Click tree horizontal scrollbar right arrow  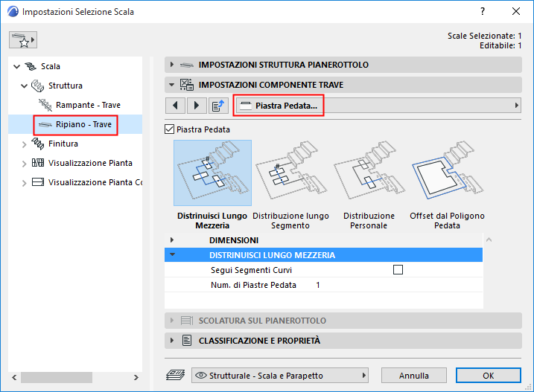pos(136,377)
